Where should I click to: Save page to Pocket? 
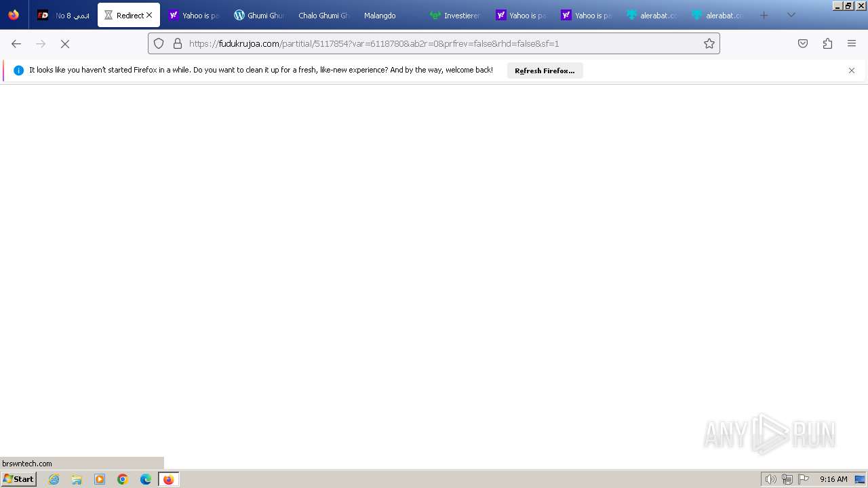pyautogui.click(x=803, y=43)
